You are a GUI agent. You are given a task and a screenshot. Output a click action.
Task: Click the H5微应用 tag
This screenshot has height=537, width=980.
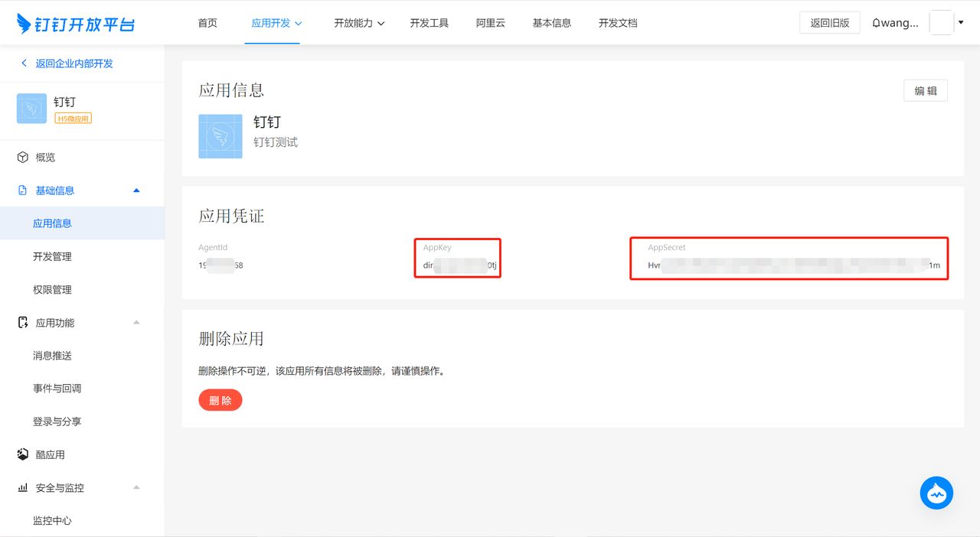[x=73, y=118]
